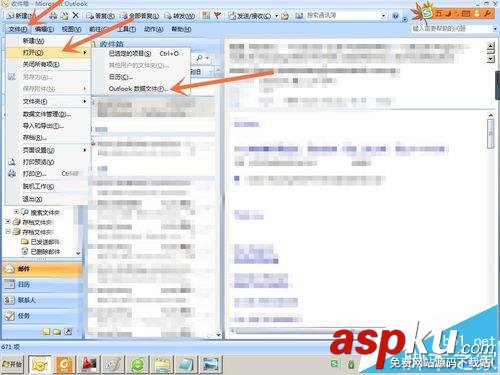The image size is (500, 375).
Task: Switch to 日历 Calendar navigation button
Action: tap(42, 284)
